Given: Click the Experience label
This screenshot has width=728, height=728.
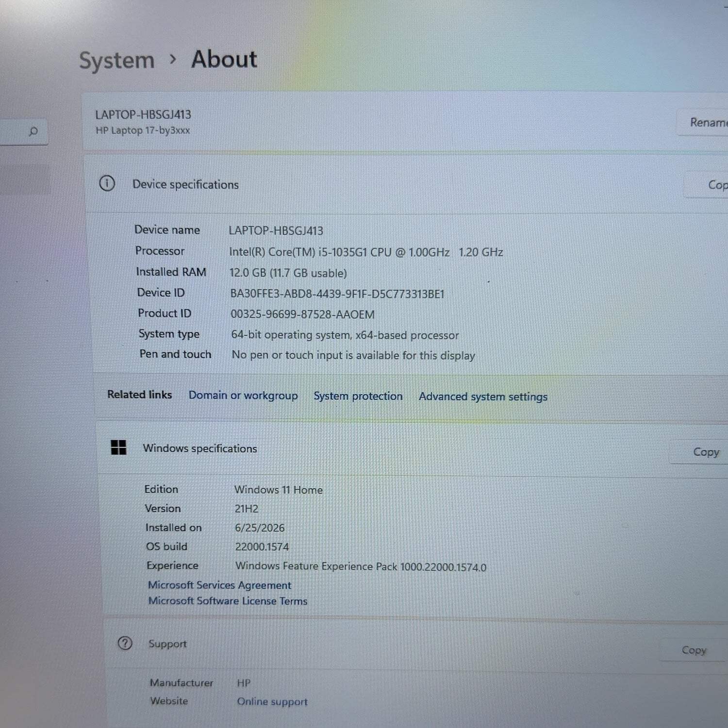Looking at the screenshot, I should click(172, 565).
